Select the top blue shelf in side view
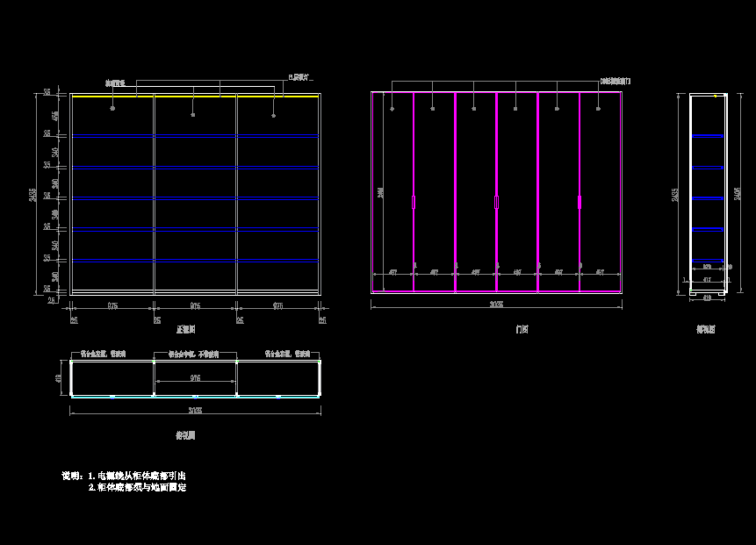 tap(707, 136)
